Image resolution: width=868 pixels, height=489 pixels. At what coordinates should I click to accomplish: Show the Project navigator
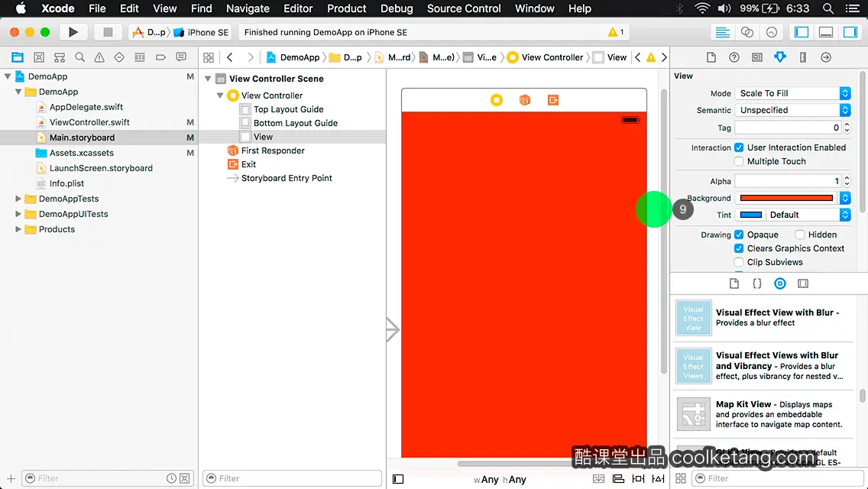tap(18, 57)
